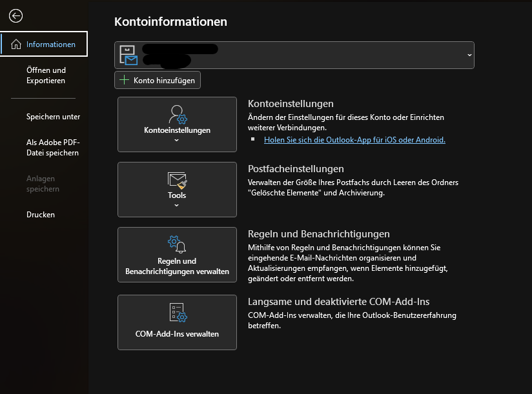The width and height of the screenshot is (532, 394).
Task: Select Anlagen speichern entry
Action: click(43, 184)
